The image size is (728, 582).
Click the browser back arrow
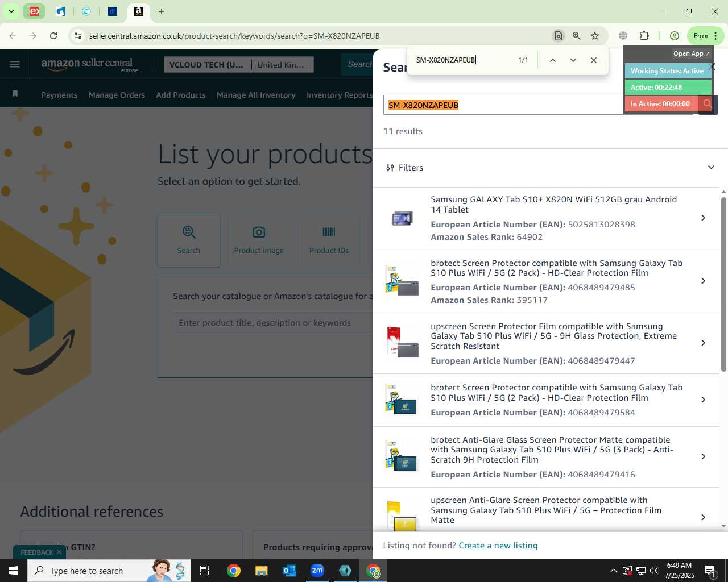(x=13, y=36)
